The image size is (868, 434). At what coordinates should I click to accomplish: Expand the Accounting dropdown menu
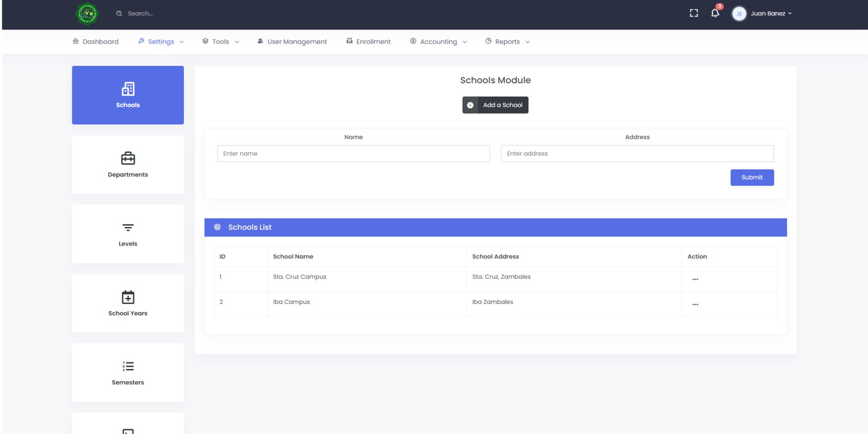pyautogui.click(x=438, y=42)
